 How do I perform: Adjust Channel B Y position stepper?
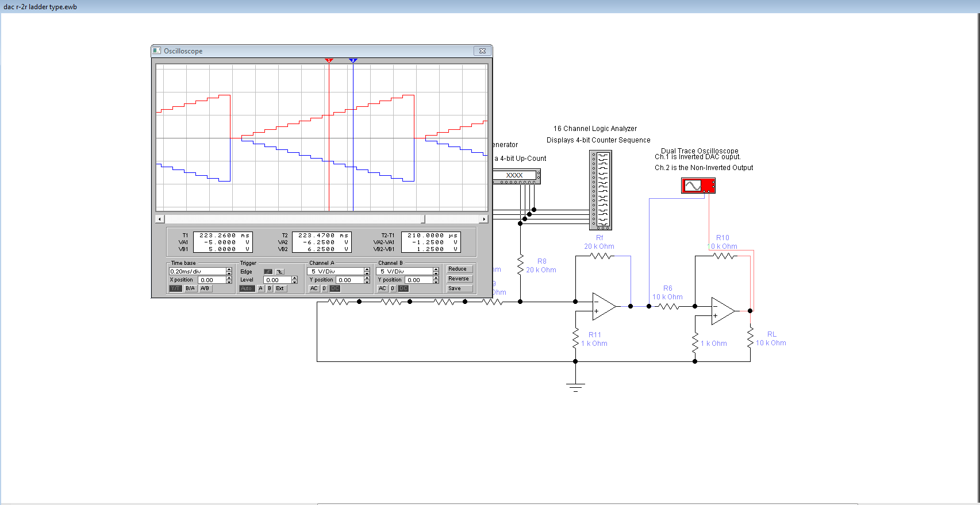point(436,280)
